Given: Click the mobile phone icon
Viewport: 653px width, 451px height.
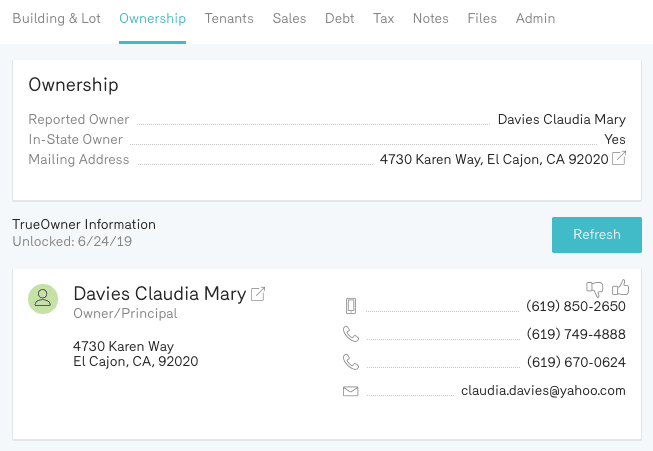Looking at the screenshot, I should coord(351,307).
